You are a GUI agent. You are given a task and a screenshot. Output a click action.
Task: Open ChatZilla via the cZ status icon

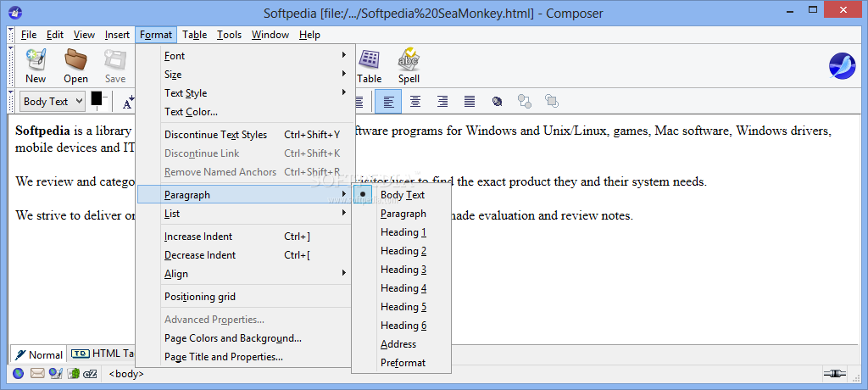90,374
